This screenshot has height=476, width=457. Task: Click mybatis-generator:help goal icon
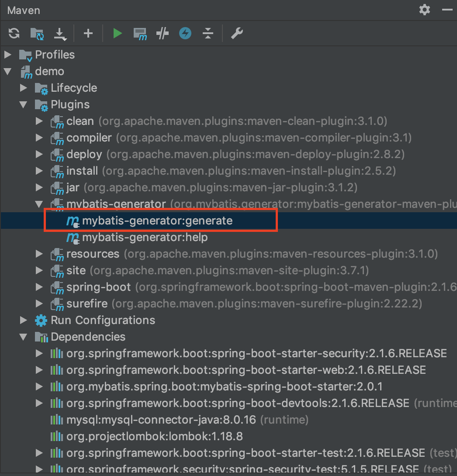coord(73,238)
